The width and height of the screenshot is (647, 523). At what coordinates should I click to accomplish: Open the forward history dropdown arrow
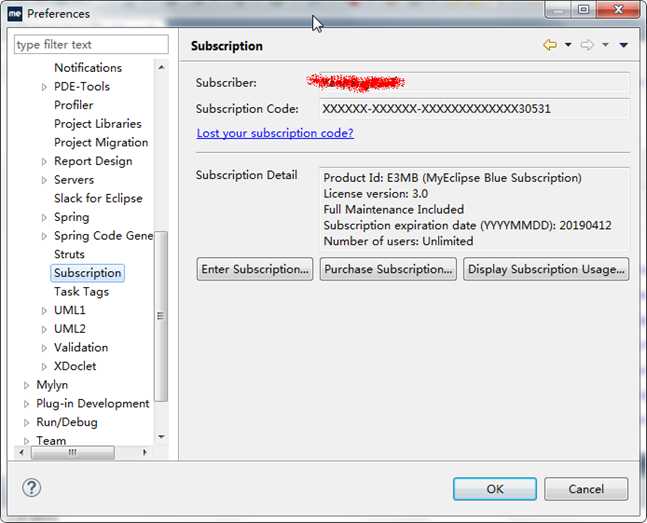coord(605,45)
